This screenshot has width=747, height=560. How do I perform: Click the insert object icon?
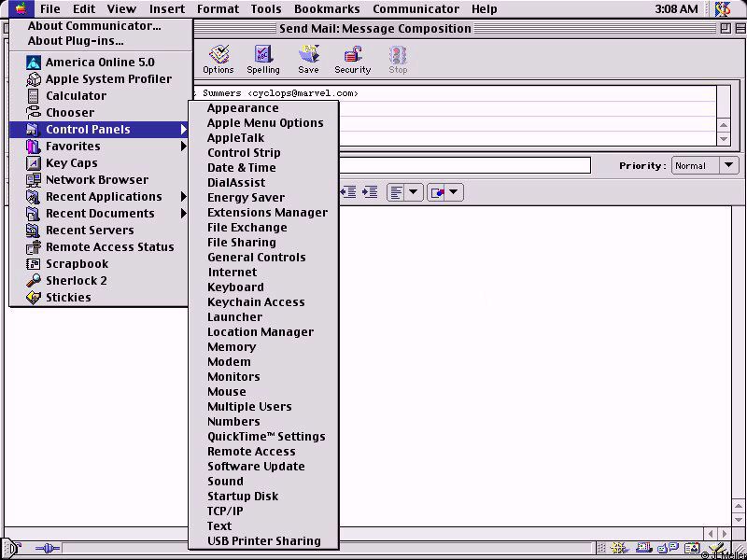coord(436,193)
